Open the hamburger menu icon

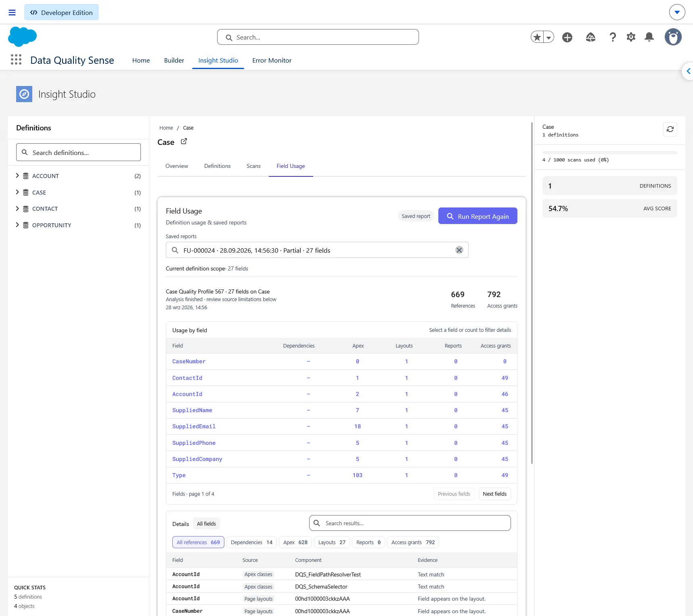click(x=12, y=13)
